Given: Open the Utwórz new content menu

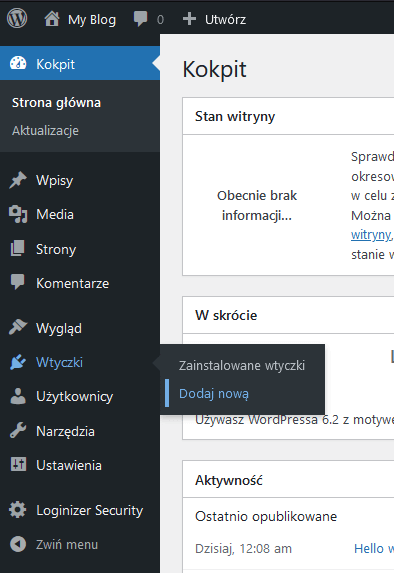Looking at the screenshot, I should pyautogui.click(x=225, y=19).
